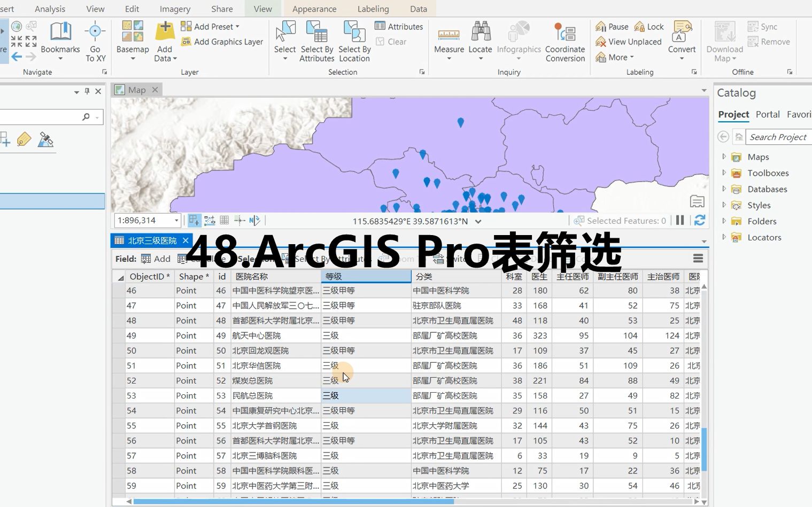Click the full extent globe icon

(17, 26)
